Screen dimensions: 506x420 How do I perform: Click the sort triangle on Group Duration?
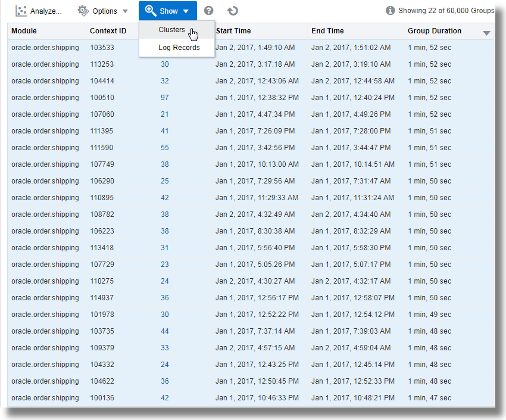486,31
